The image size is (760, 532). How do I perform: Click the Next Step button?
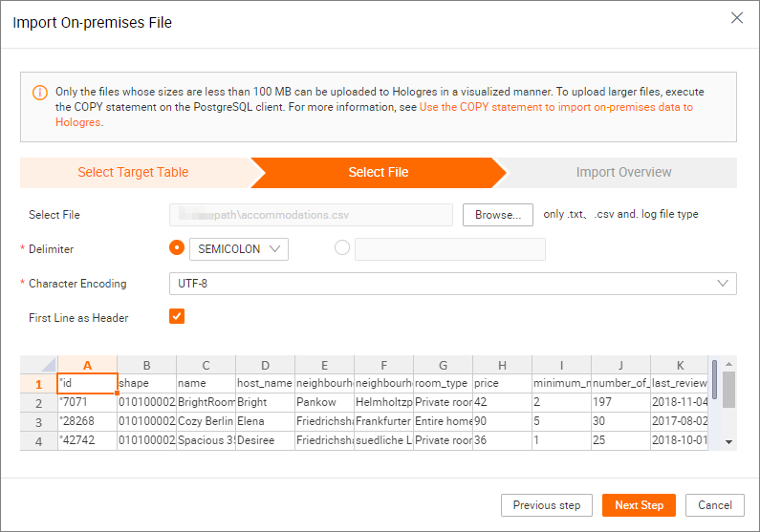pos(639,505)
